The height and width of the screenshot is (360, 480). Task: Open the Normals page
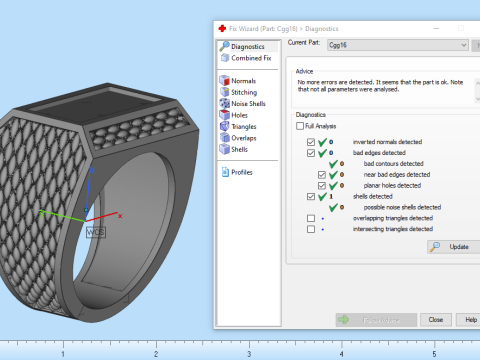pos(244,81)
